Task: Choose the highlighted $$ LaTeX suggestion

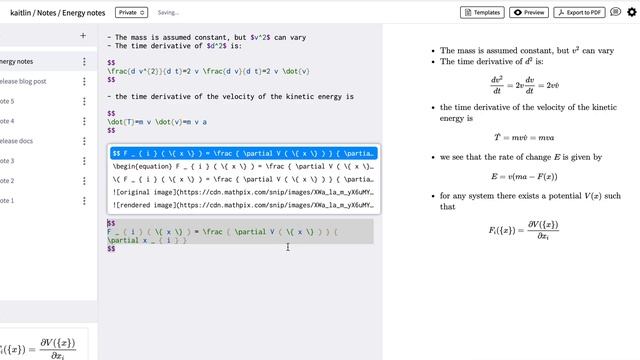Action: click(x=244, y=153)
